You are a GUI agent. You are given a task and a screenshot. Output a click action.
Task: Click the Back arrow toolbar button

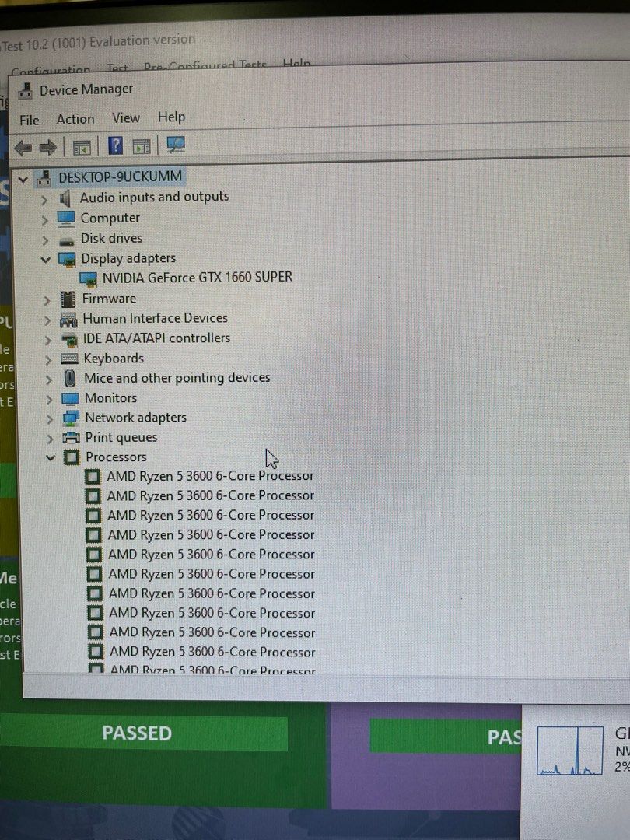[23, 147]
